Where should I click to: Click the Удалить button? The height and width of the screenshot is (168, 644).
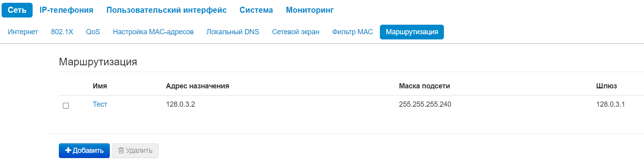pyautogui.click(x=135, y=150)
